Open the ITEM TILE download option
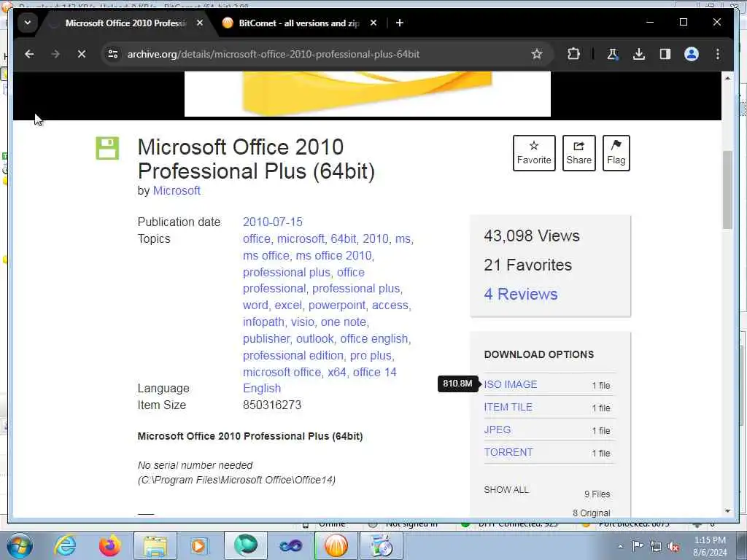747x560 pixels. [x=508, y=407]
